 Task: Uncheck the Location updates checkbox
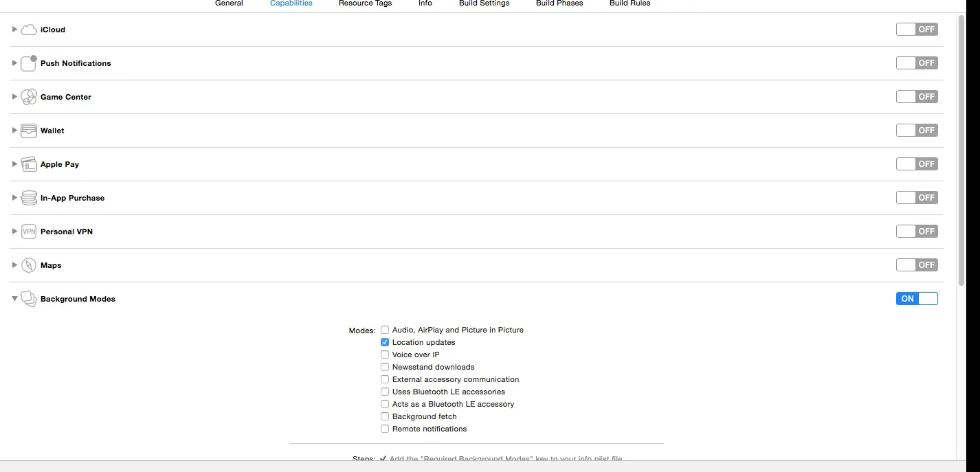pyautogui.click(x=385, y=342)
